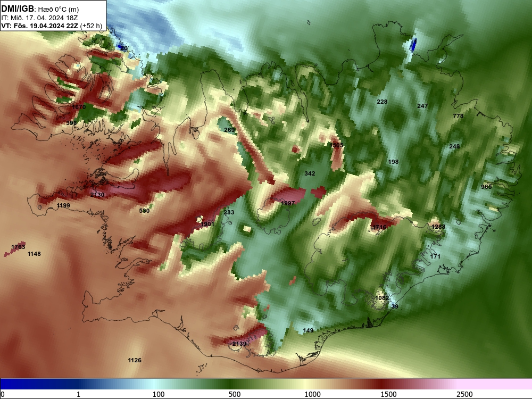Click the map value 149

tap(308, 330)
